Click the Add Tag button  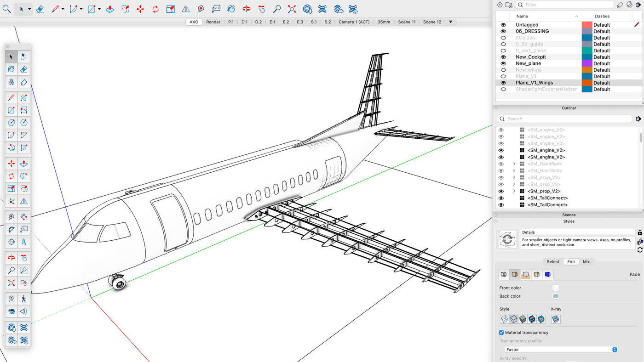pyautogui.click(x=500, y=5)
